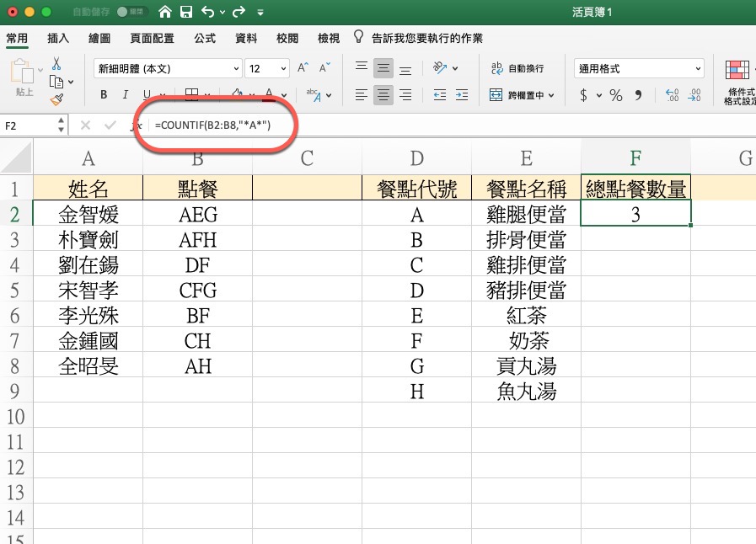This screenshot has height=544, width=756.
Task: Click the Undo arrow icon
Action: click(x=206, y=13)
